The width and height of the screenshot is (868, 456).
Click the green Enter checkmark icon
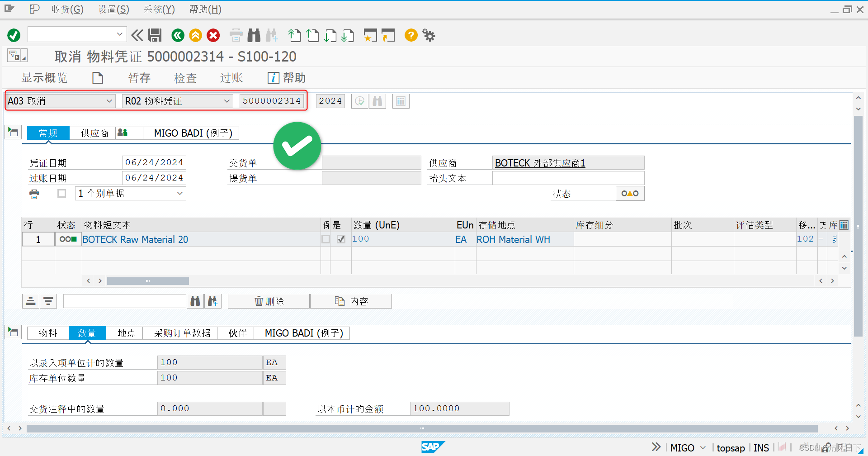tap(14, 35)
